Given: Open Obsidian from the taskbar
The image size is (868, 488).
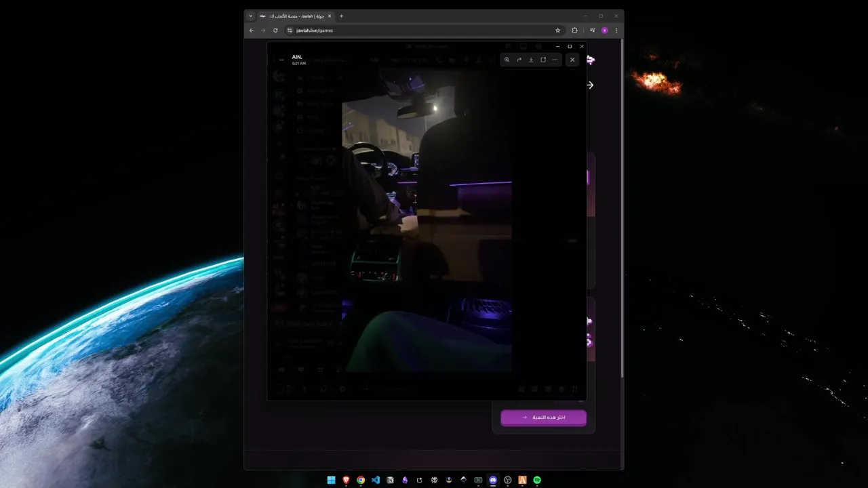Looking at the screenshot, I should [405, 480].
